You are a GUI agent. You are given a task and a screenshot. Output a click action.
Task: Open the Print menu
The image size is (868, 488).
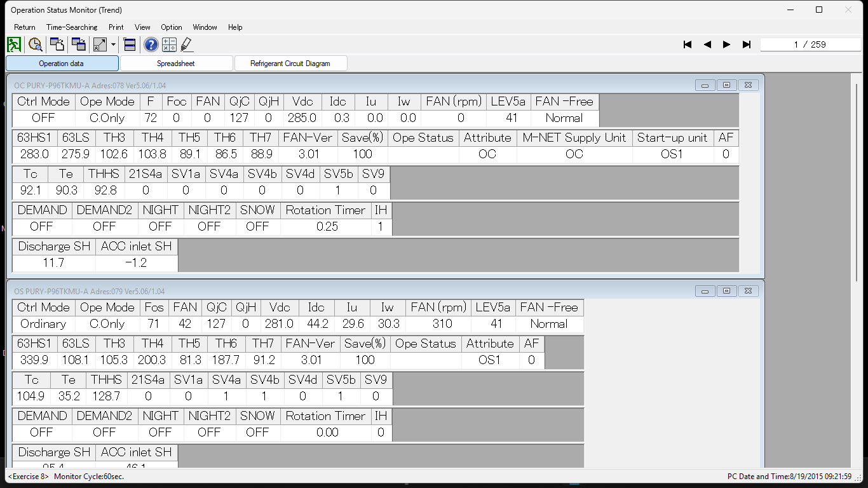(116, 27)
